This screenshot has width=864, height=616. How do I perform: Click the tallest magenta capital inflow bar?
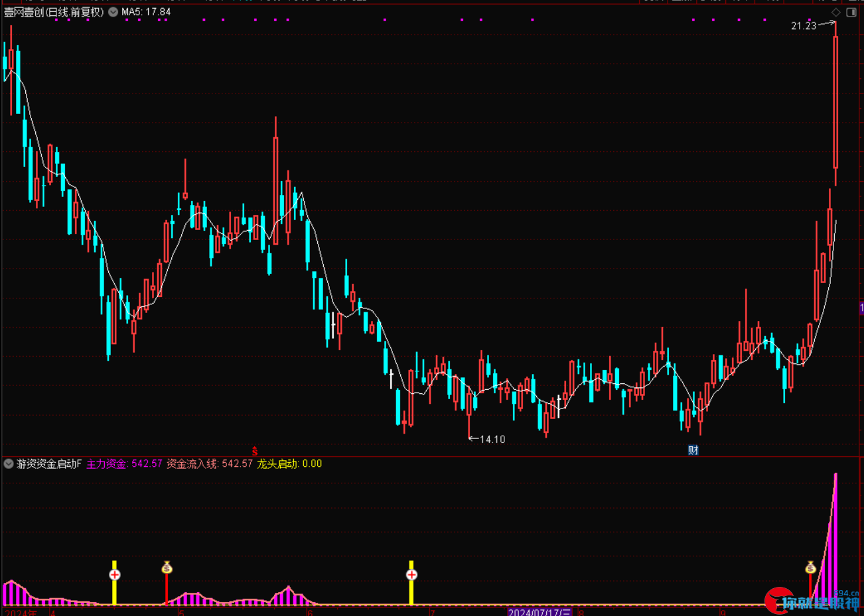(x=835, y=538)
